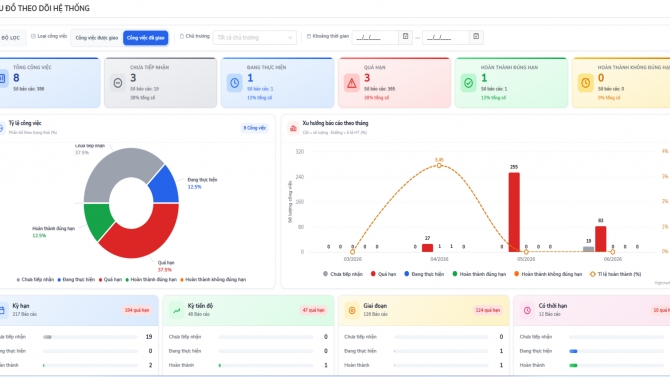
Task: Click the 'Đang thực hiện' clock icon
Action: [235, 83]
